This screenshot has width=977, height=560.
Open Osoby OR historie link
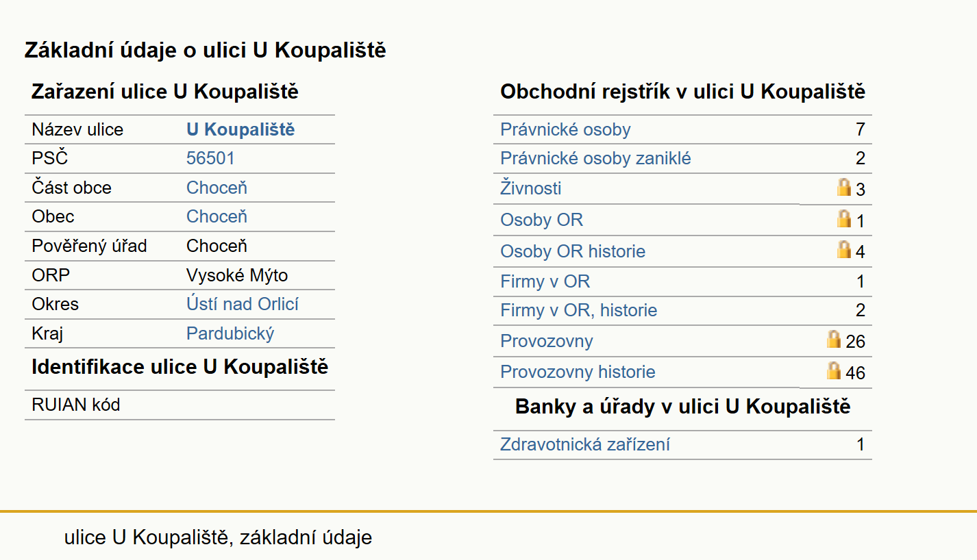573,251
